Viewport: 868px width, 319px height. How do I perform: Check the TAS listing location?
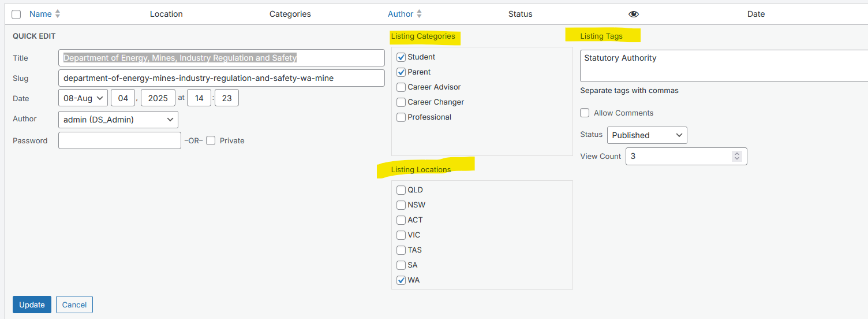click(401, 250)
